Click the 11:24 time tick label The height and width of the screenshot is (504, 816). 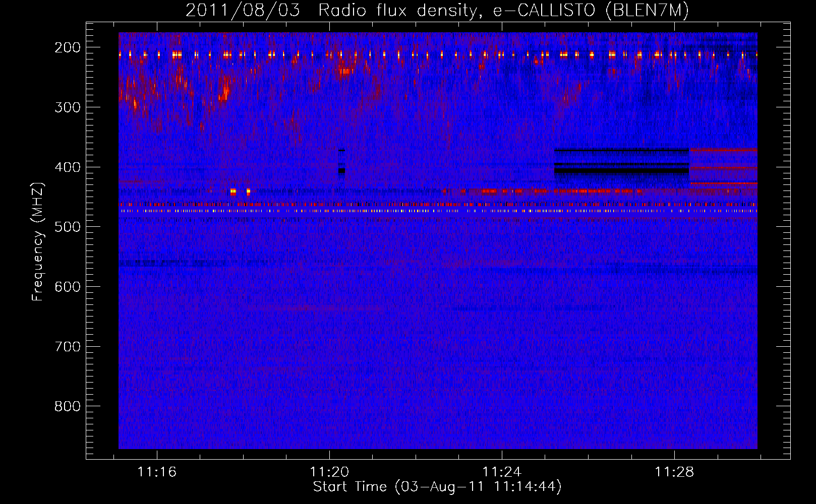(502, 472)
